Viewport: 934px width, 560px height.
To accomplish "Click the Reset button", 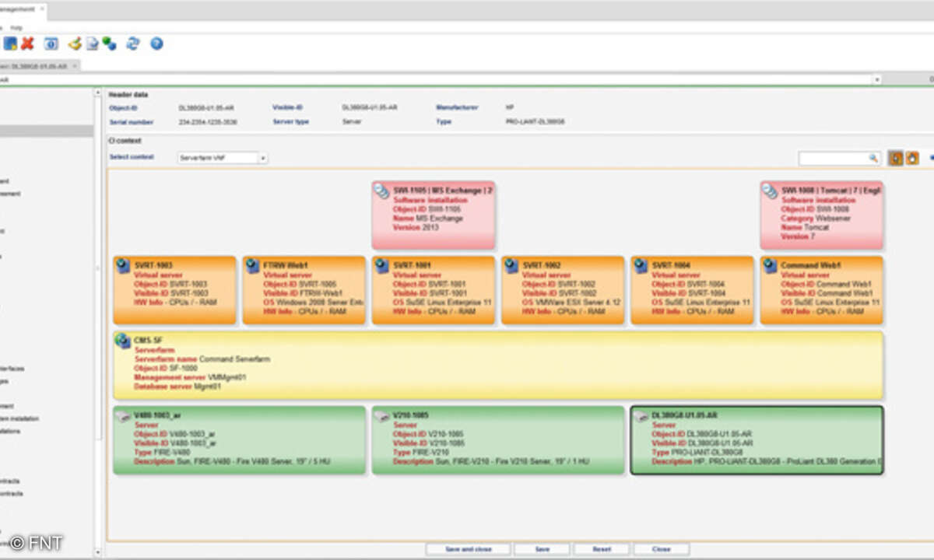I will click(602, 549).
